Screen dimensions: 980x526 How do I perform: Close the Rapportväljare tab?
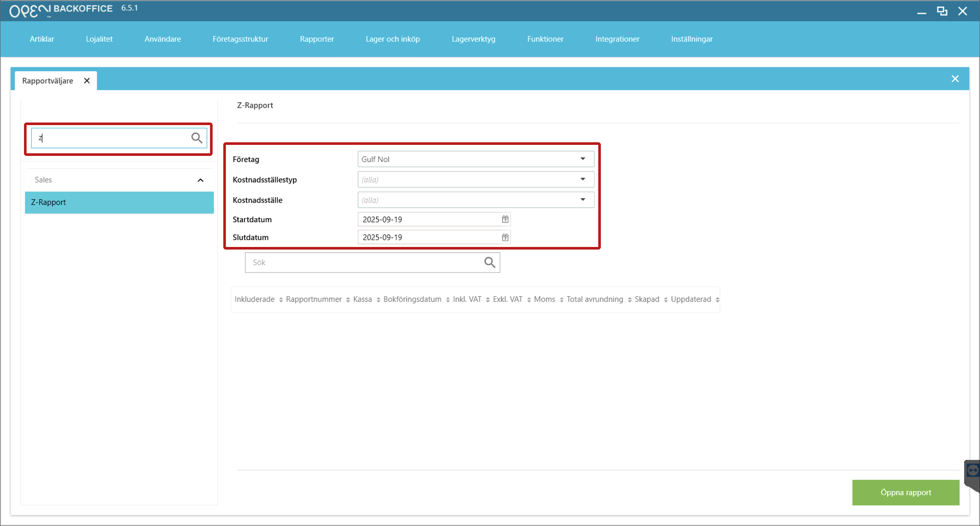click(x=87, y=81)
